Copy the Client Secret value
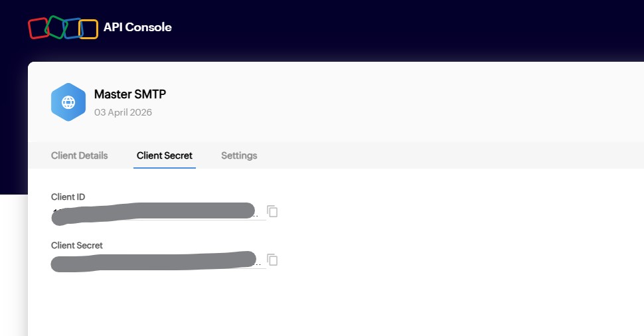Viewport: 644px width, 336px height. [272, 260]
